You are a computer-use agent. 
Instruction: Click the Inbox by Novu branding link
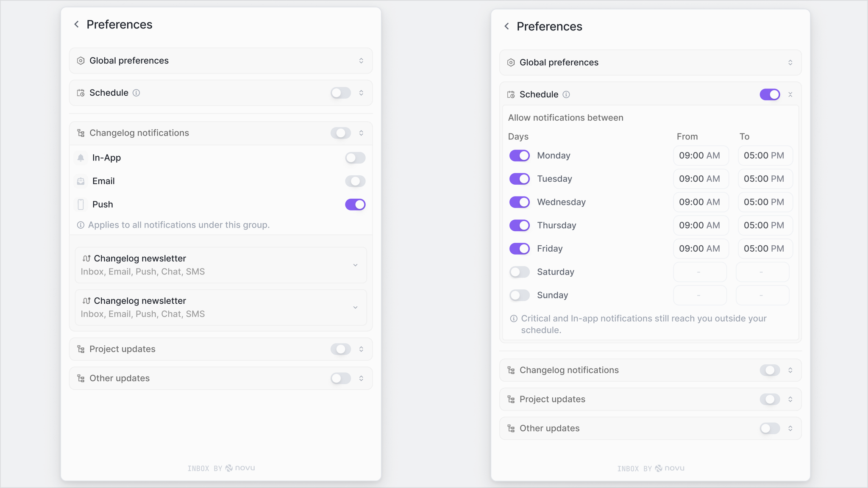(x=221, y=468)
